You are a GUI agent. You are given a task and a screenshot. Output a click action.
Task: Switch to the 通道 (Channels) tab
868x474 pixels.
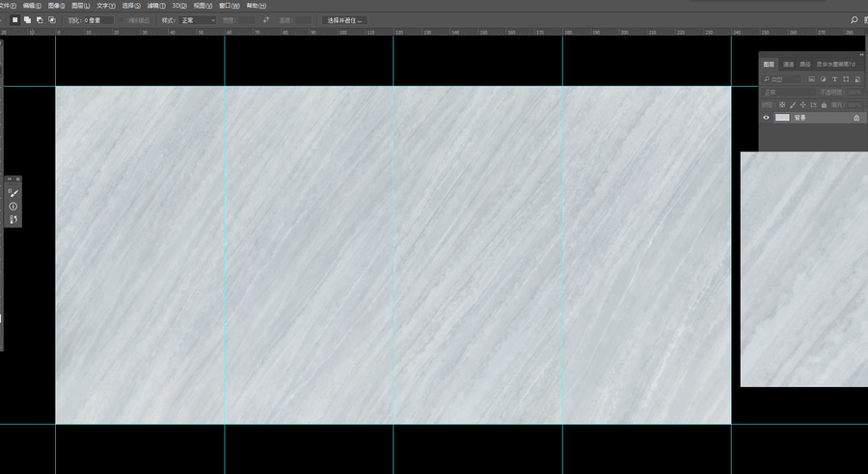789,65
